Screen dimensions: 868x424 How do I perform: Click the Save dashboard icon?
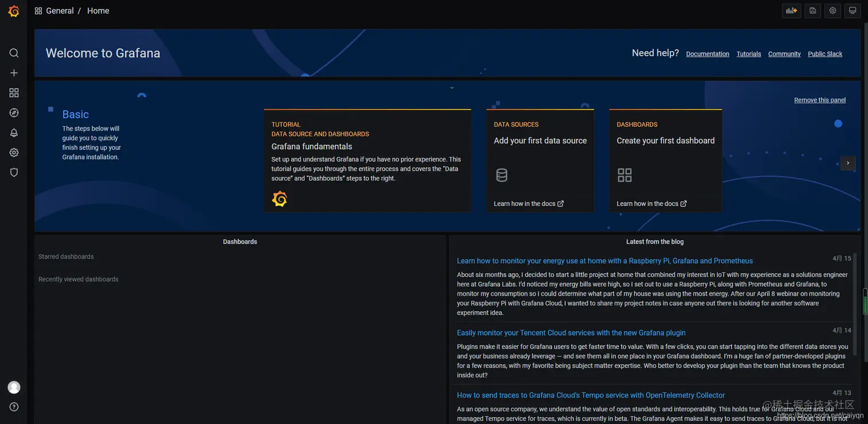click(x=812, y=10)
